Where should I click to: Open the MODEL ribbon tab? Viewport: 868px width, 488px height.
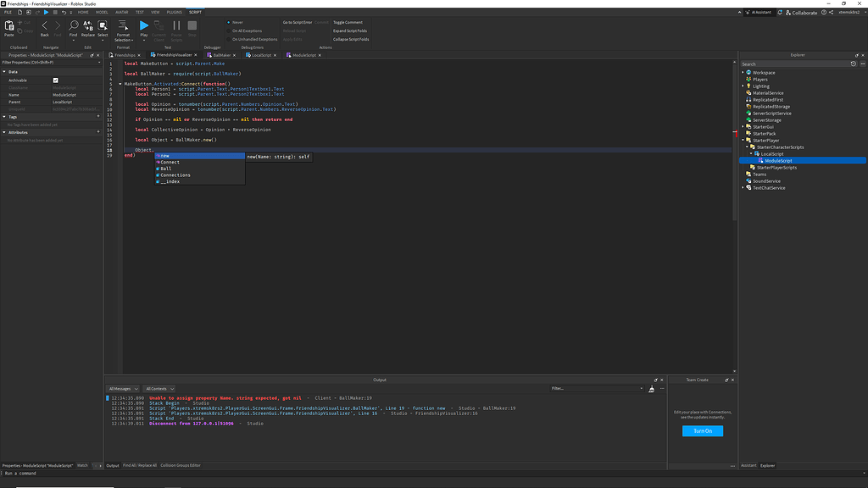coord(103,12)
